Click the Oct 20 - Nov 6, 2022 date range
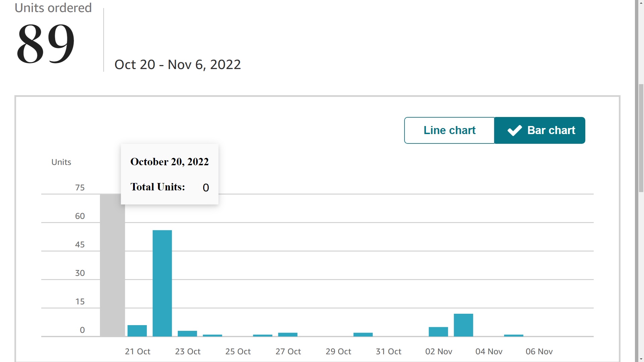Image resolution: width=644 pixels, height=362 pixels. coord(178,65)
